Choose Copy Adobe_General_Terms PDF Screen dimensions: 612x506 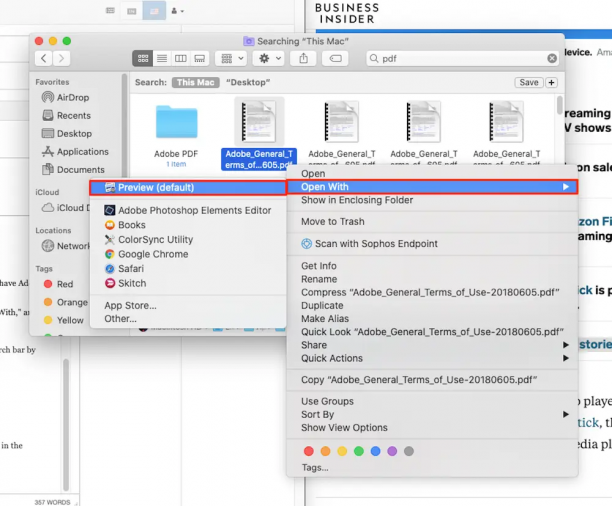pyautogui.click(x=432, y=380)
